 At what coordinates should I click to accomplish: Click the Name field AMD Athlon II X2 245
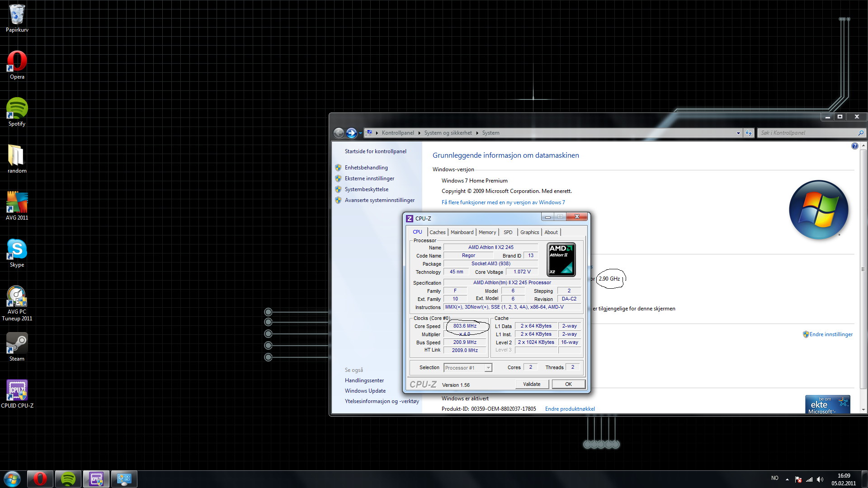click(491, 247)
